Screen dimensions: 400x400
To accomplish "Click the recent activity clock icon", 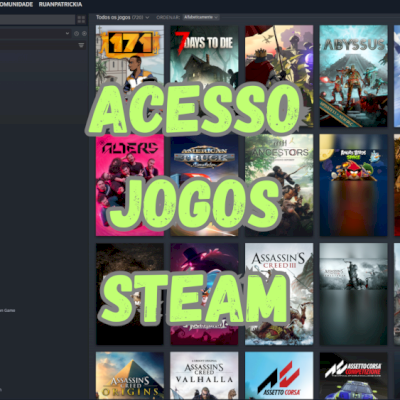I will point(76,33).
